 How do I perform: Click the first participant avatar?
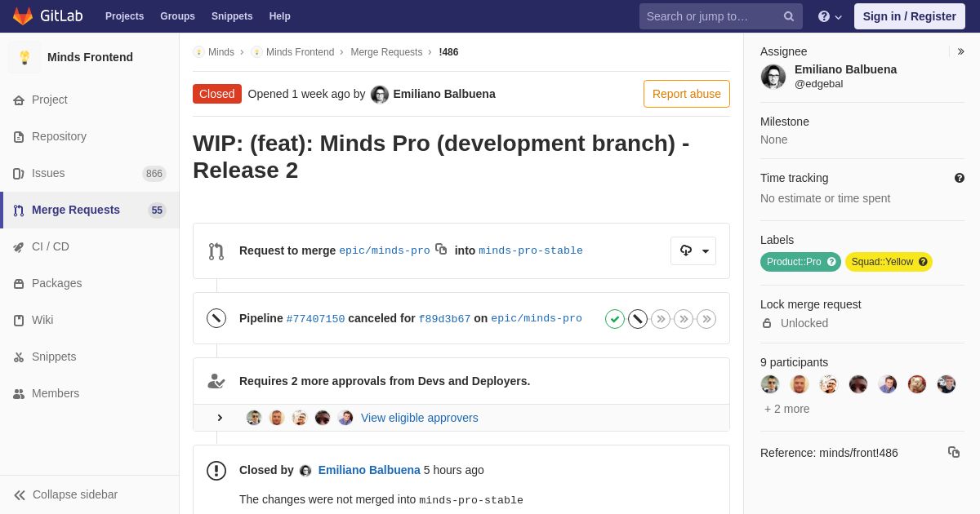[770, 384]
